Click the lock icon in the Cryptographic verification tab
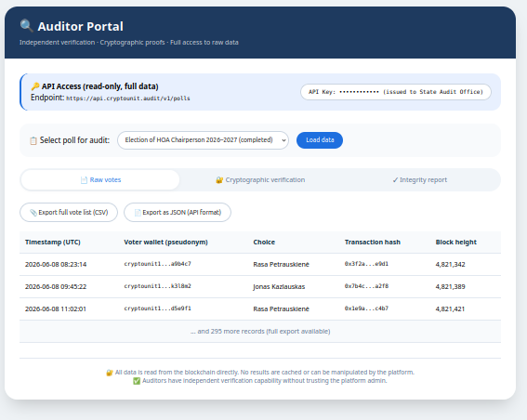Screen dimensions: 527x420 pyautogui.click(x=219, y=180)
